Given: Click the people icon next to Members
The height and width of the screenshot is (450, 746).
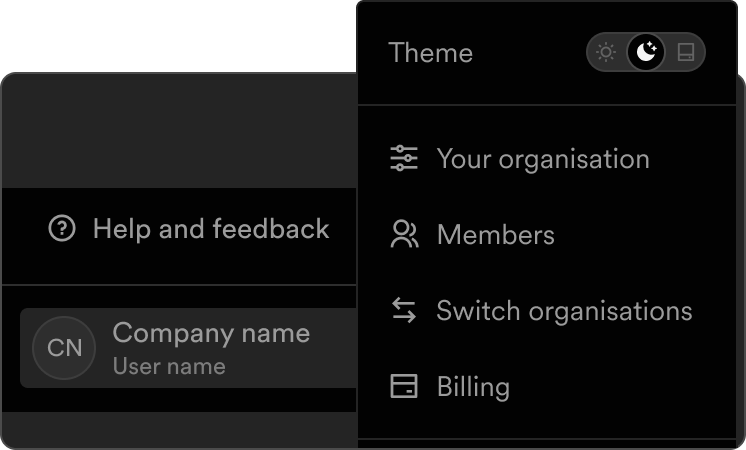Looking at the screenshot, I should pyautogui.click(x=404, y=235).
